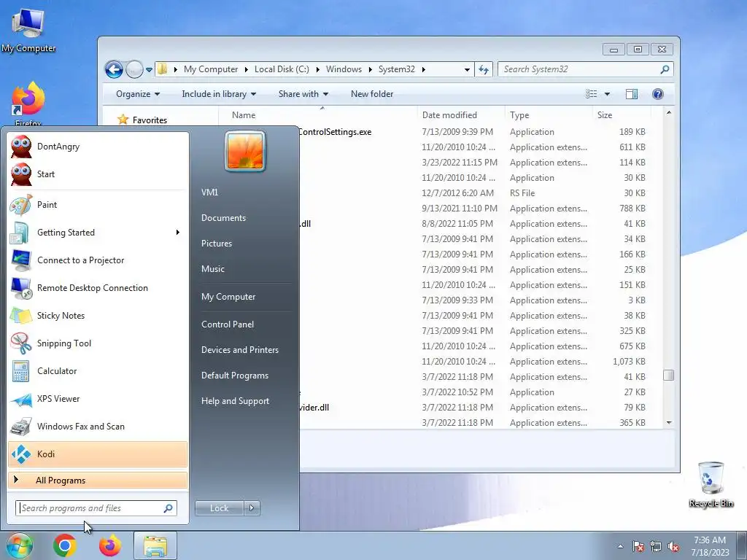Sort by the Type column header
This screenshot has height=560, width=747.
click(549, 115)
